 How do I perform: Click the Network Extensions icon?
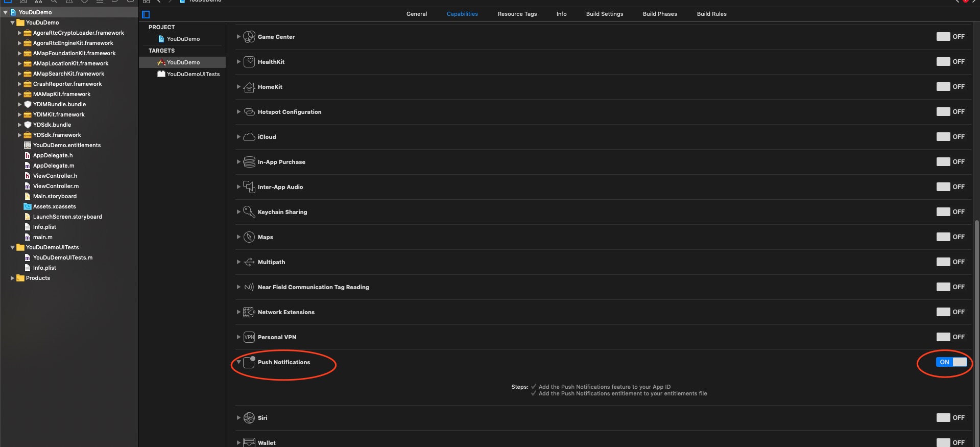(249, 312)
